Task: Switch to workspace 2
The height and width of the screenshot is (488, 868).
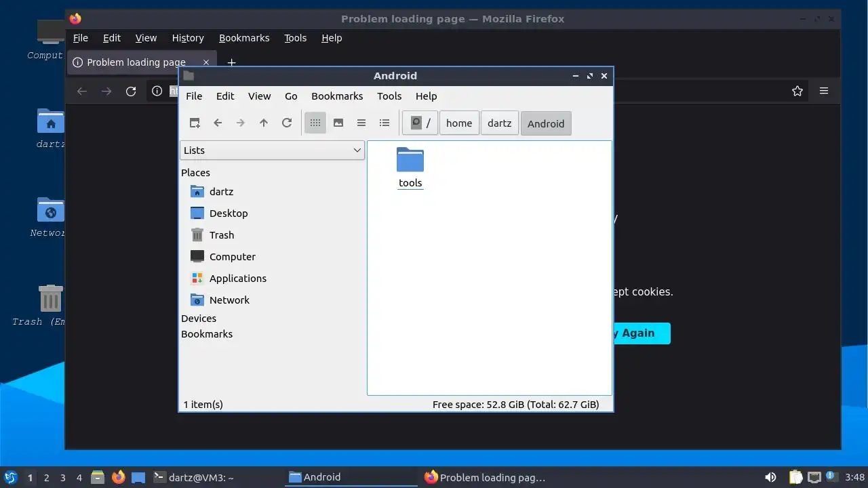Action: [46, 478]
